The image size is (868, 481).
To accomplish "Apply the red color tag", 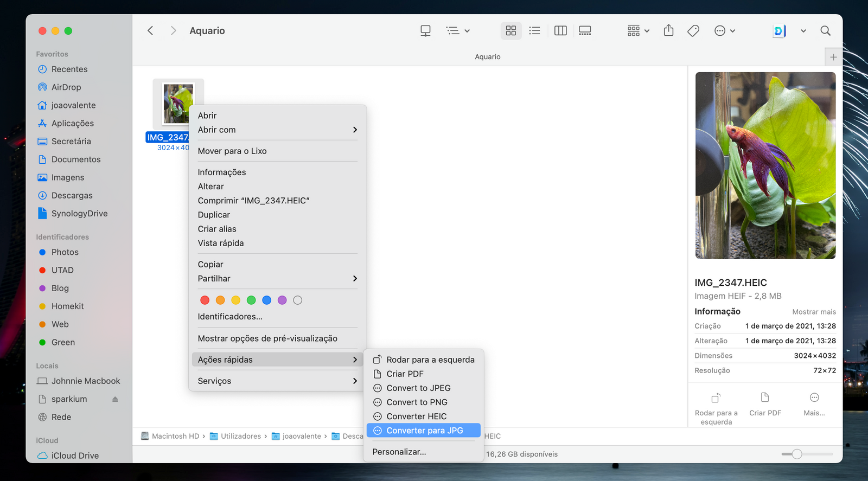I will pos(205,300).
